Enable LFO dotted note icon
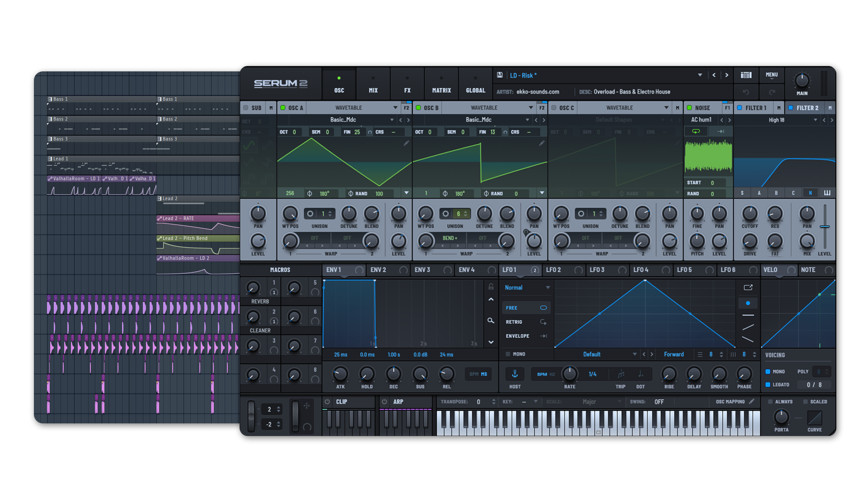 tap(641, 374)
